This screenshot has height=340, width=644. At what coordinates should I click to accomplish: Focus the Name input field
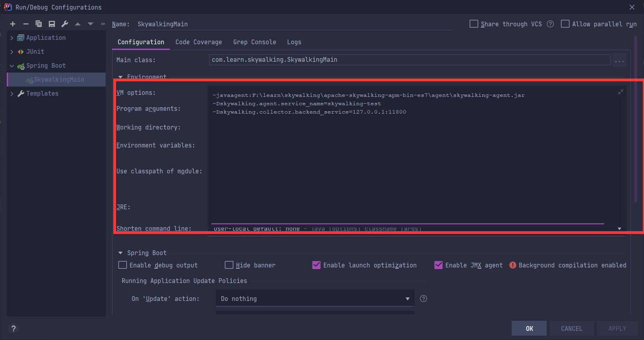click(x=294, y=24)
